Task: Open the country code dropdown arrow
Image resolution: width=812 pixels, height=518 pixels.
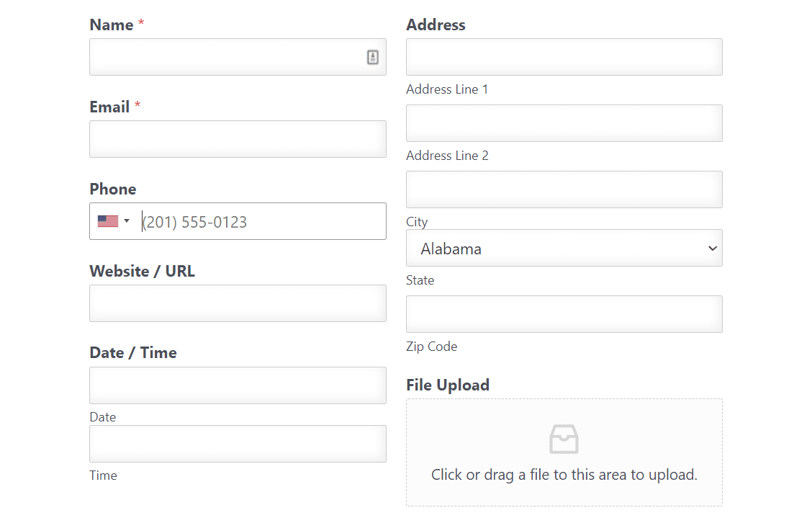Action: pos(127,221)
